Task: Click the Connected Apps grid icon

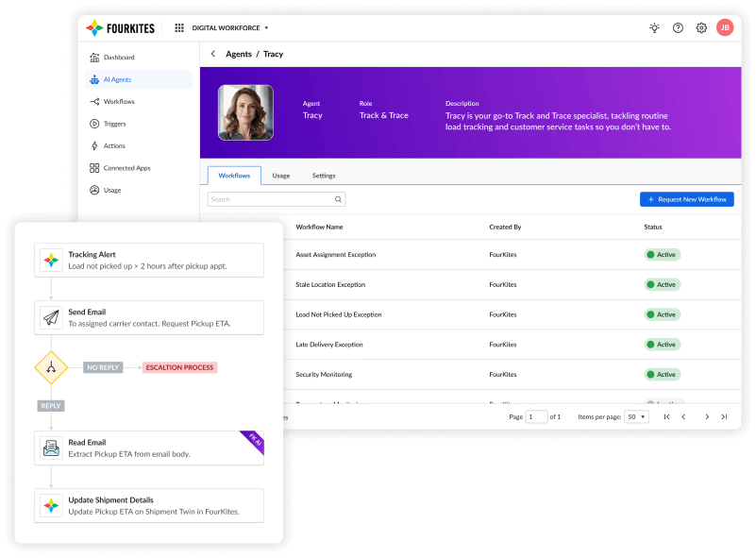Action: 94,168
